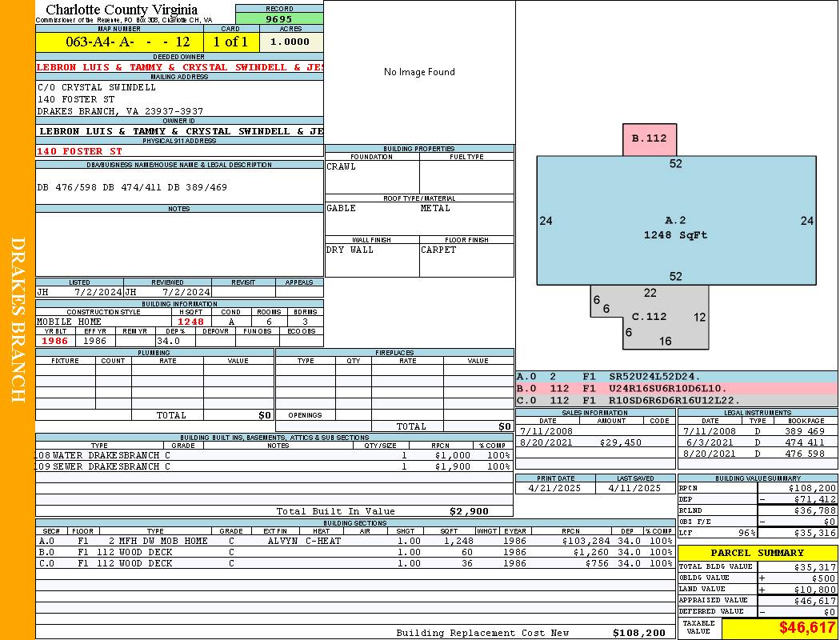Click the red year built 1986 value

click(56, 341)
